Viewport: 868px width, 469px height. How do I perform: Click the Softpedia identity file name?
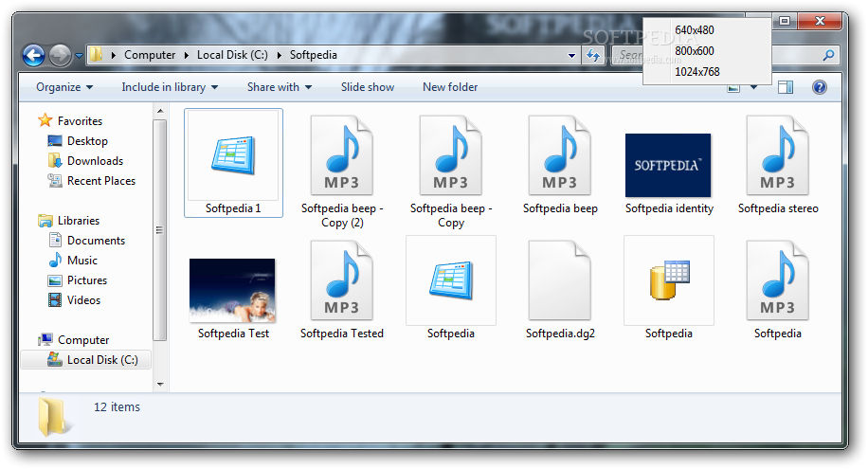[x=669, y=208]
